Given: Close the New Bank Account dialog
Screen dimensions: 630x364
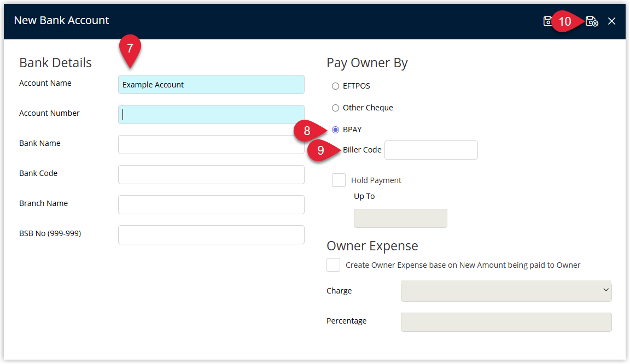Looking at the screenshot, I should click(x=611, y=21).
